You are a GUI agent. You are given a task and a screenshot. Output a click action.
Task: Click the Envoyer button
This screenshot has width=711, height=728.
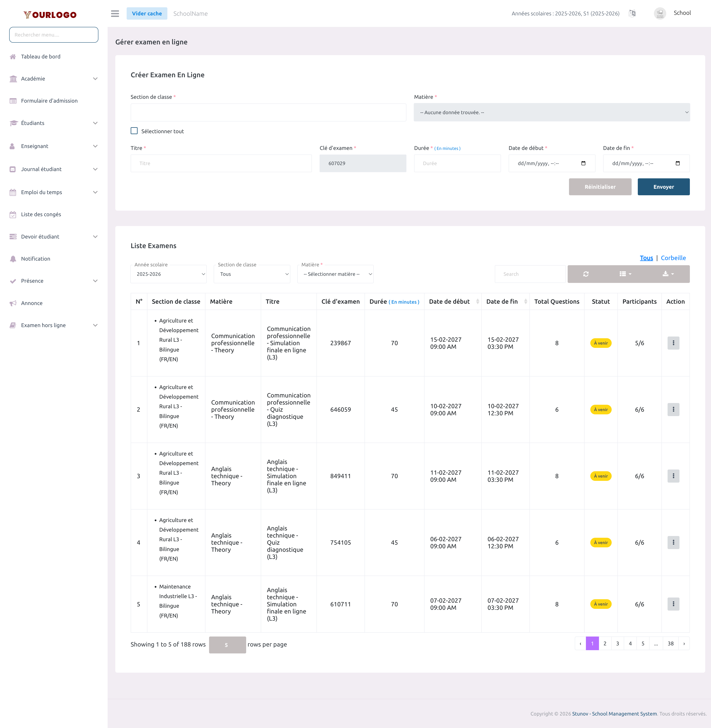663,187
